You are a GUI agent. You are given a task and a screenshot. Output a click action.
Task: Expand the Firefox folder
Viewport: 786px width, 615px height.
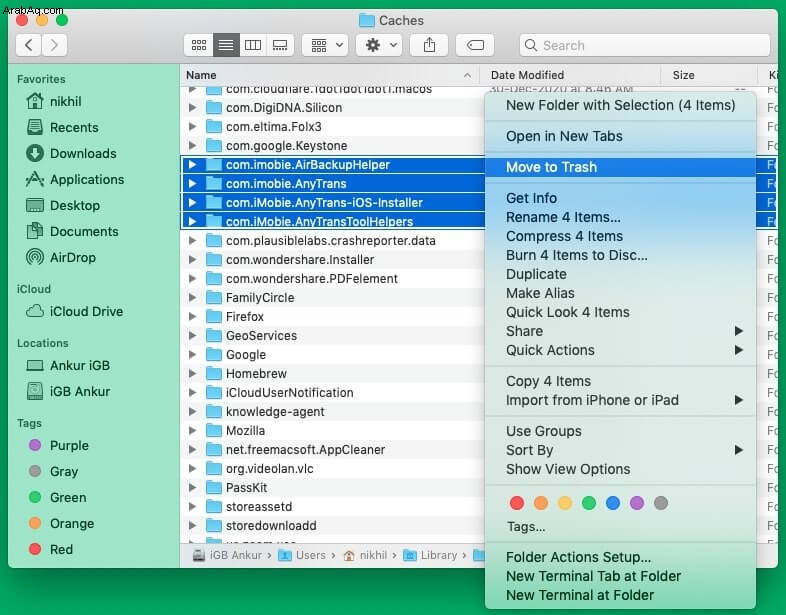(192, 317)
